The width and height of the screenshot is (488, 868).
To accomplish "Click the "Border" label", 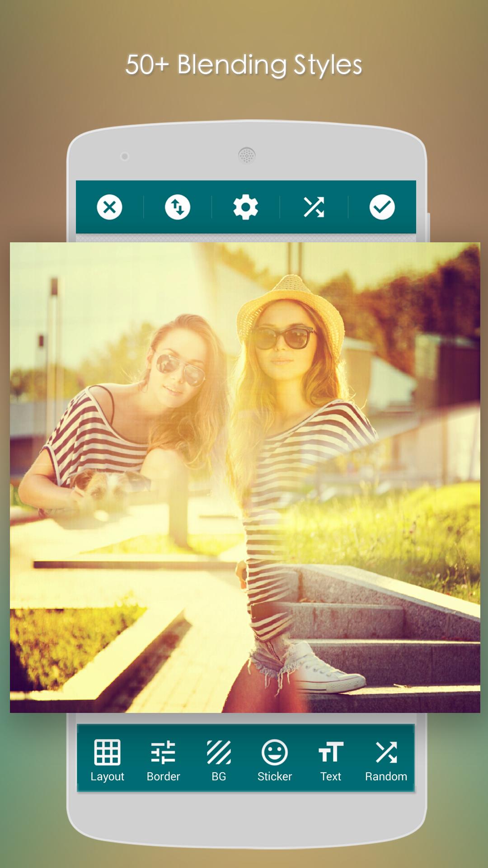I will tap(163, 777).
